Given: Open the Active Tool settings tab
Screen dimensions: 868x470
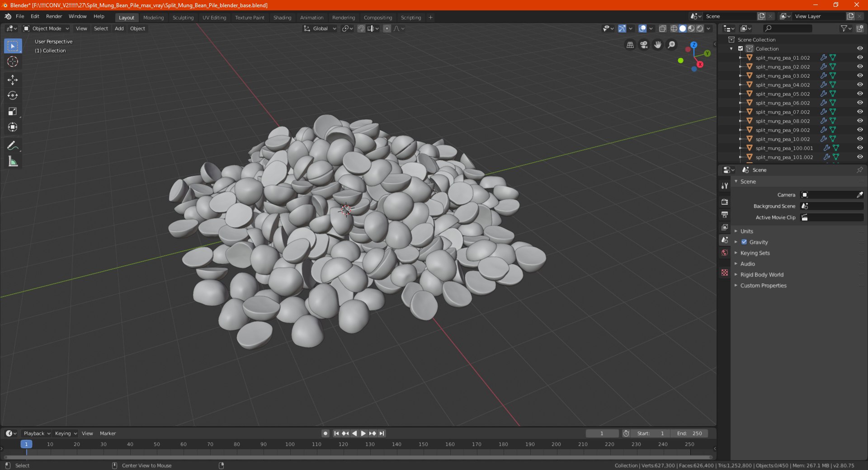Looking at the screenshot, I should click(x=725, y=186).
